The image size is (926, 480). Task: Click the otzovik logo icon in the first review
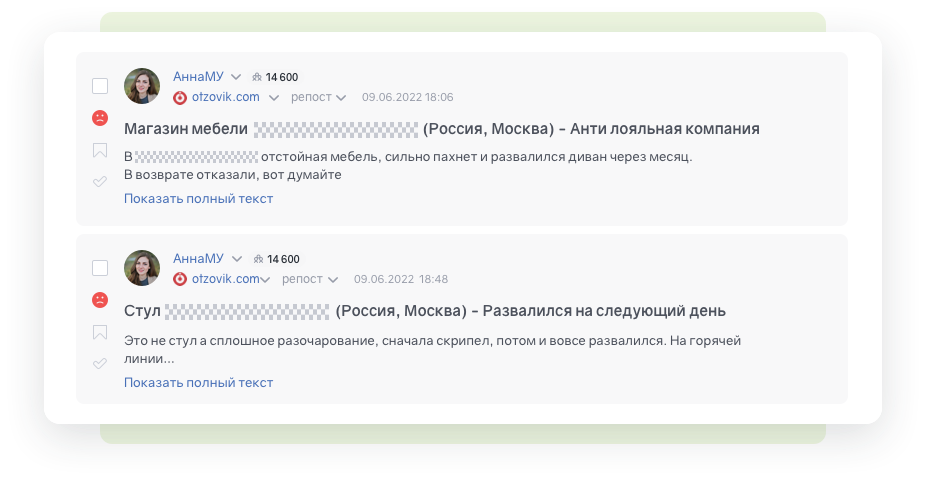180,97
